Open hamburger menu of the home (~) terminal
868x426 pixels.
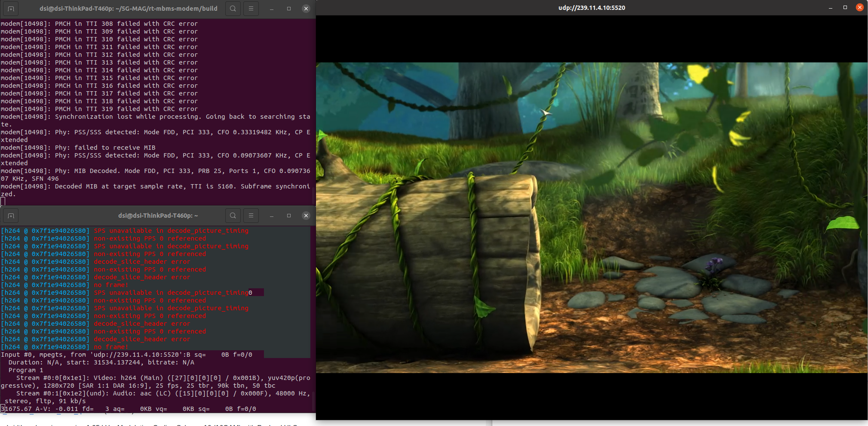[x=251, y=216]
